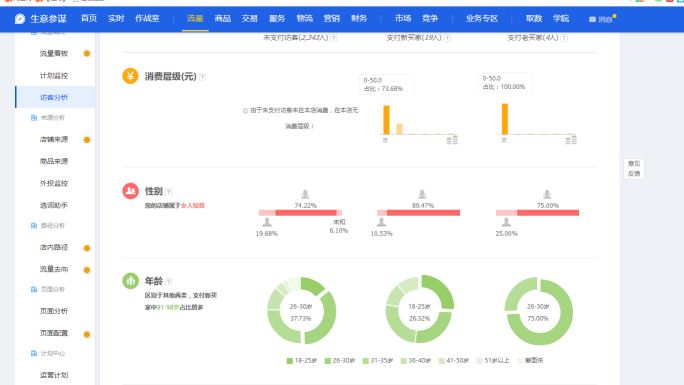Switch to the 竞争 tab
684x385 pixels.
[x=430, y=18]
